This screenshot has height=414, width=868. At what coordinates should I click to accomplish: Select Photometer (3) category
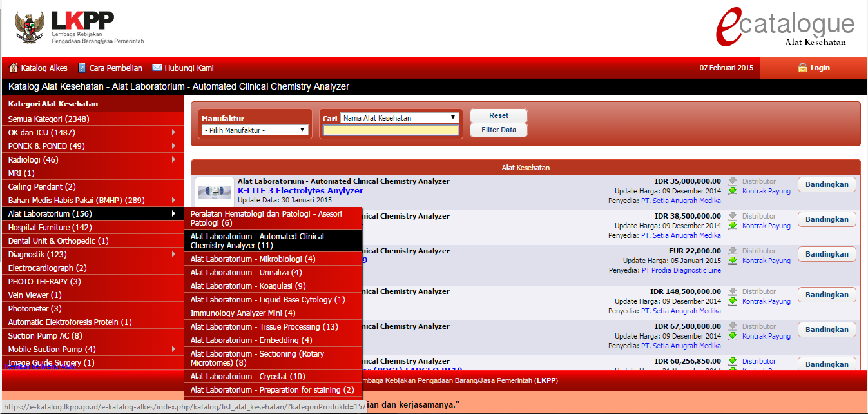coord(93,308)
